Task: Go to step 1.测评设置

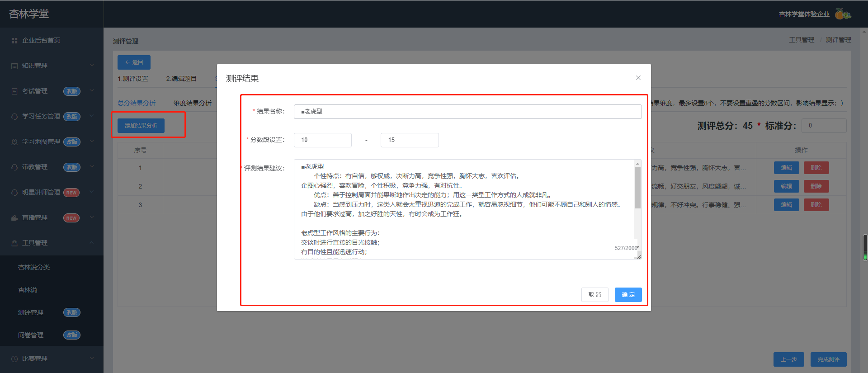Action: click(133, 79)
